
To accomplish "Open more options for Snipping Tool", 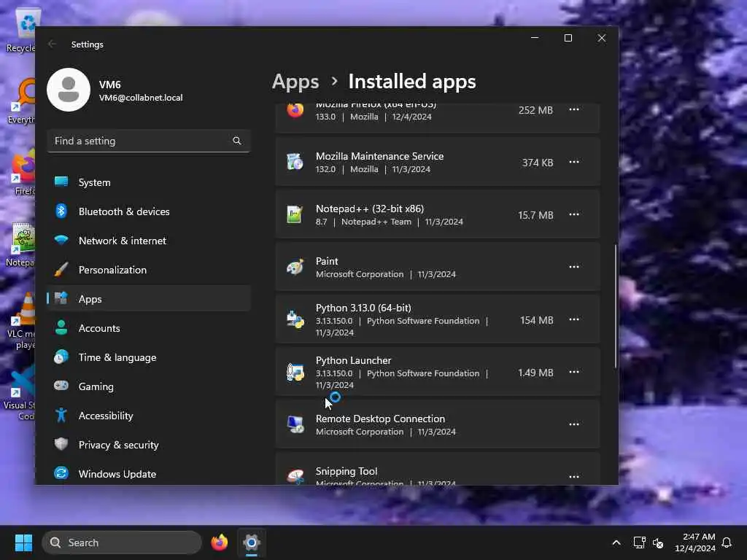I will point(574,476).
